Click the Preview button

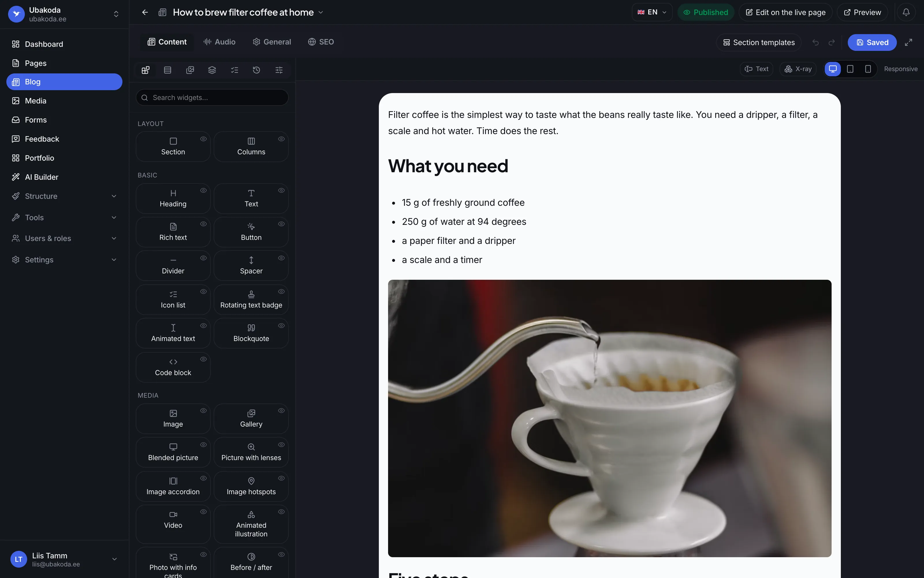pos(862,12)
